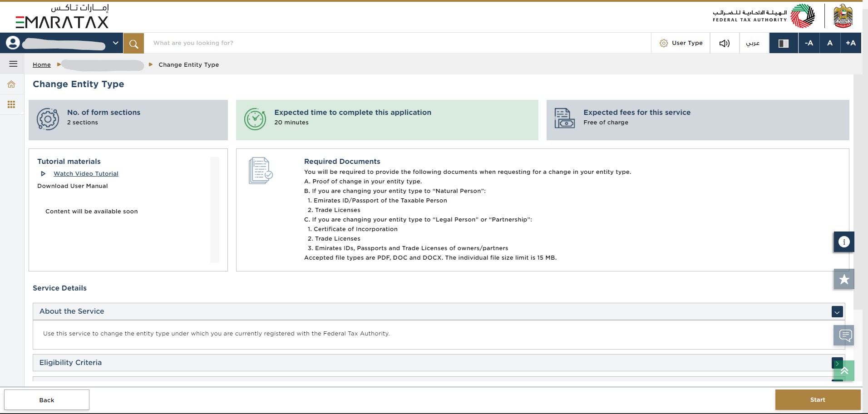Click the Home breadcrumb link
This screenshot has width=868, height=414.
point(42,65)
